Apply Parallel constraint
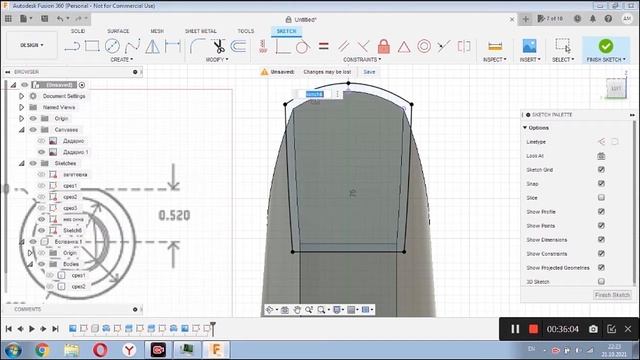The width and height of the screenshot is (640, 360). tap(344, 46)
